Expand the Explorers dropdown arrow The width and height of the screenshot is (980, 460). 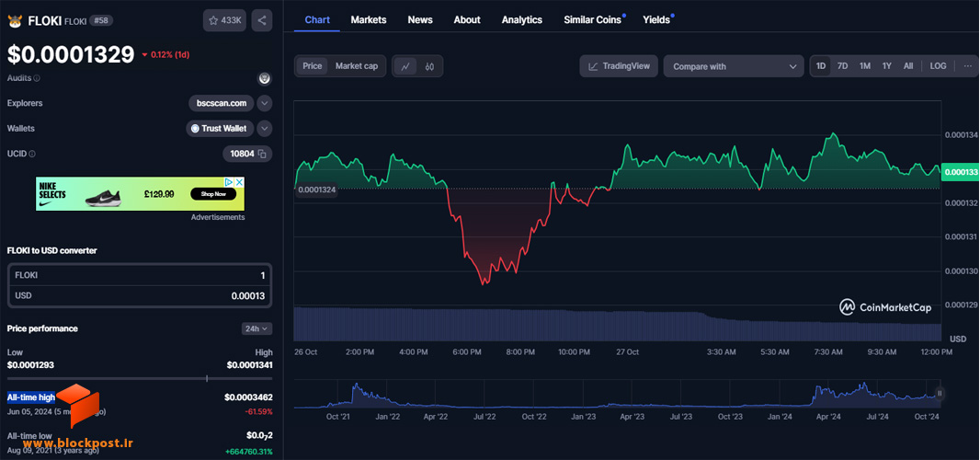pos(265,103)
